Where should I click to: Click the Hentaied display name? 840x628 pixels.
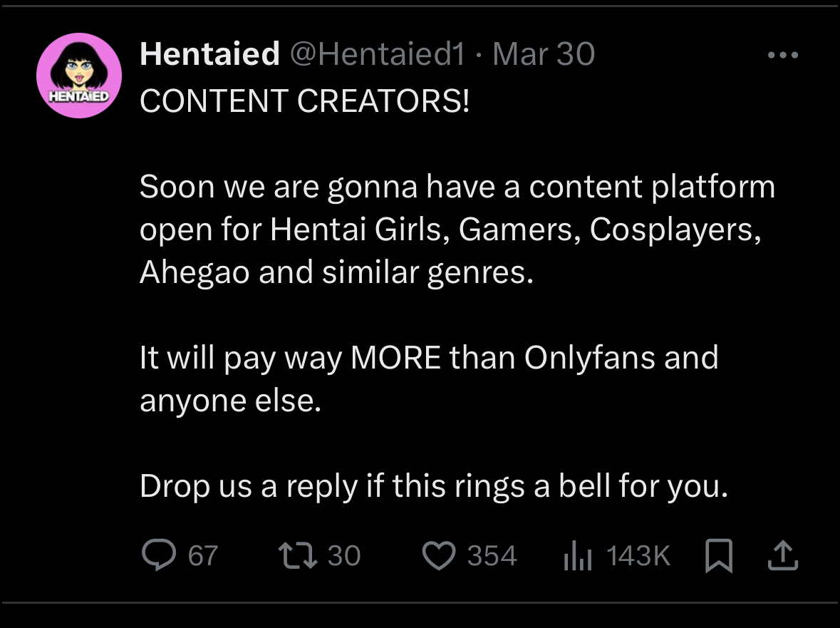(209, 54)
